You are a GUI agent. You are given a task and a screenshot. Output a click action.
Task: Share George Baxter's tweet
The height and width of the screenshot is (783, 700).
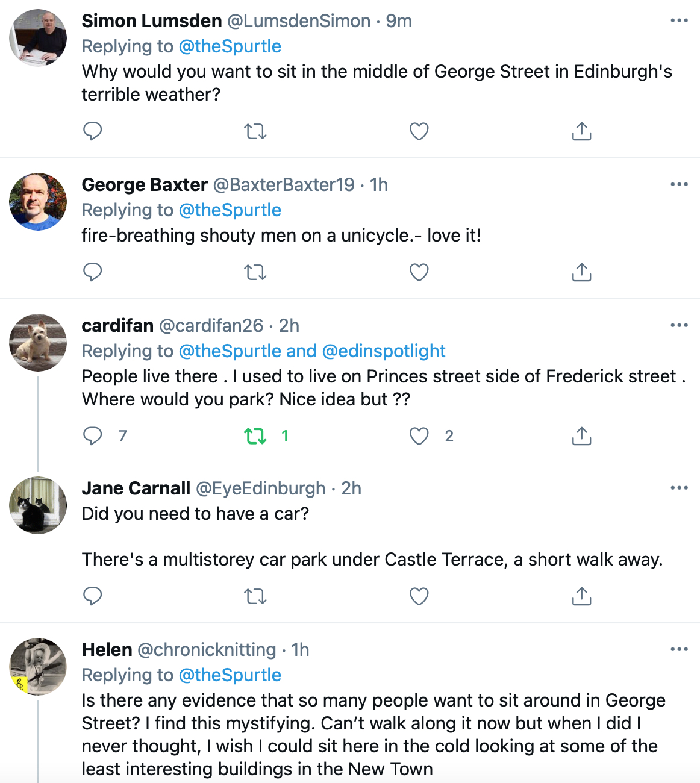click(x=581, y=272)
